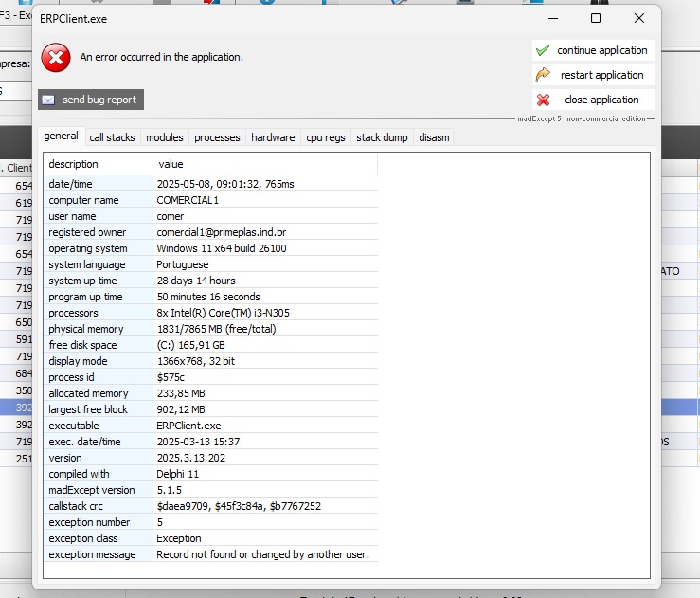The width and height of the screenshot is (700, 598).
Task: Open the call stacks tab
Action: (x=112, y=137)
